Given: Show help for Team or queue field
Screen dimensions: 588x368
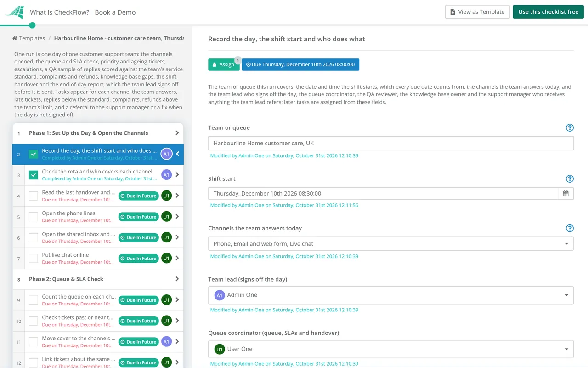Looking at the screenshot, I should [570, 128].
